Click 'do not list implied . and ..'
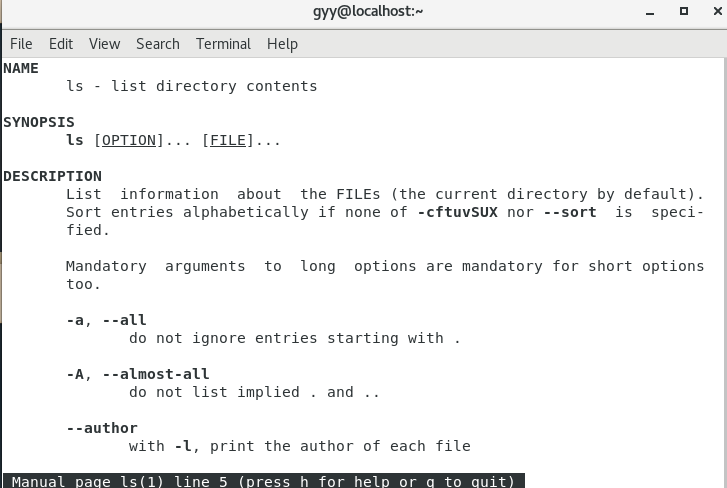Screen dimensions: 727x488 [x=254, y=393]
